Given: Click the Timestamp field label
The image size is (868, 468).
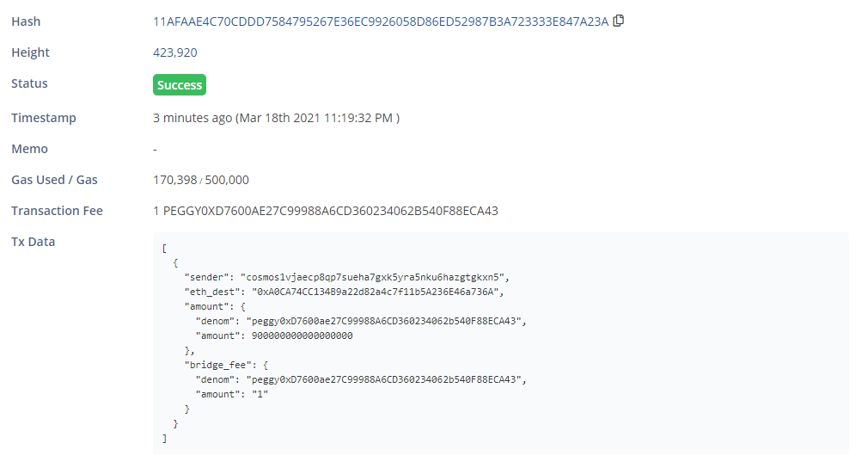Looking at the screenshot, I should (x=43, y=118).
